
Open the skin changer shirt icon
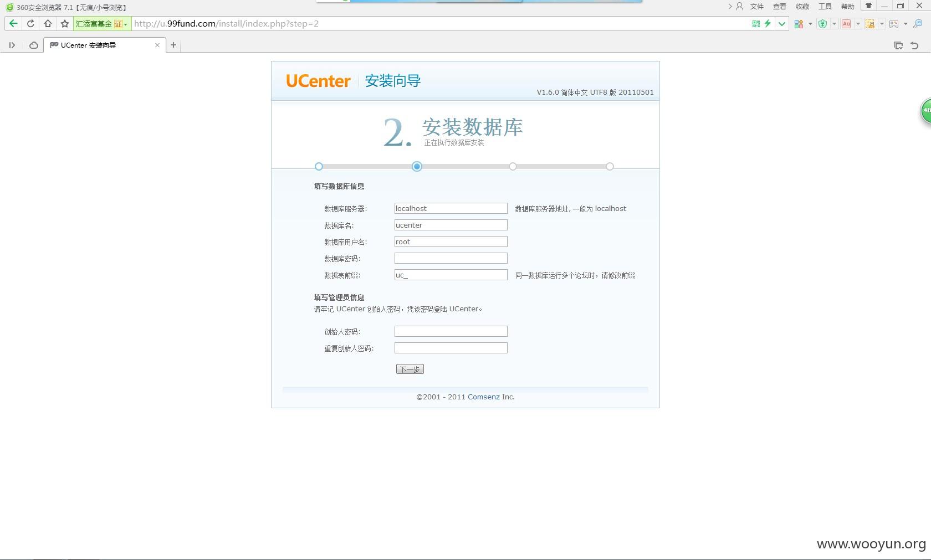[x=868, y=6]
